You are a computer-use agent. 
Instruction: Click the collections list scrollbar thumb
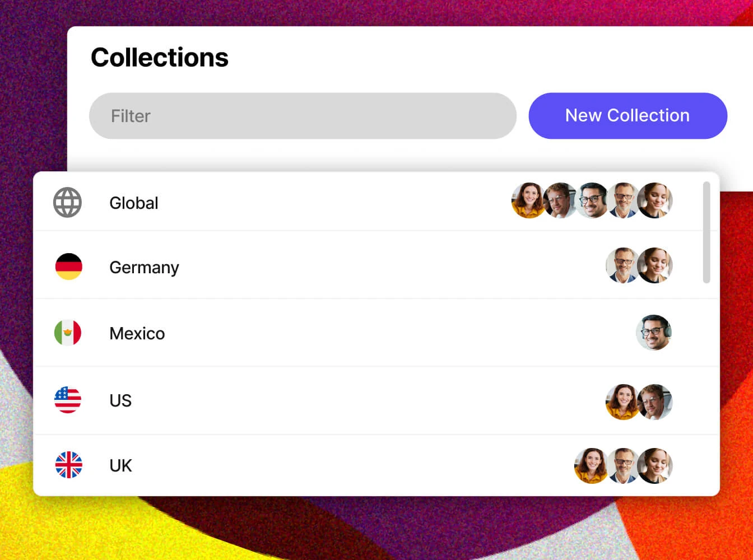click(x=706, y=232)
